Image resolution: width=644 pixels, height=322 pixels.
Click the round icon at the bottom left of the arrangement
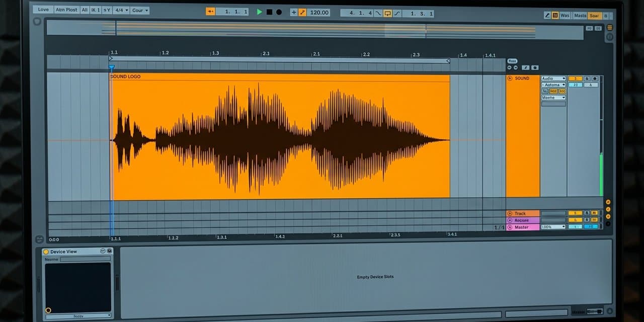tap(39, 239)
